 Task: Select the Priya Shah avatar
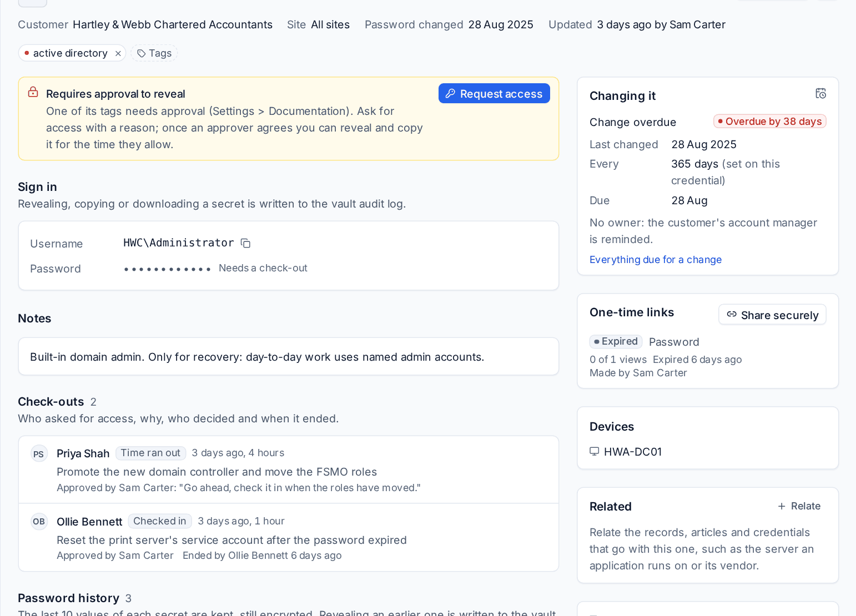39,454
